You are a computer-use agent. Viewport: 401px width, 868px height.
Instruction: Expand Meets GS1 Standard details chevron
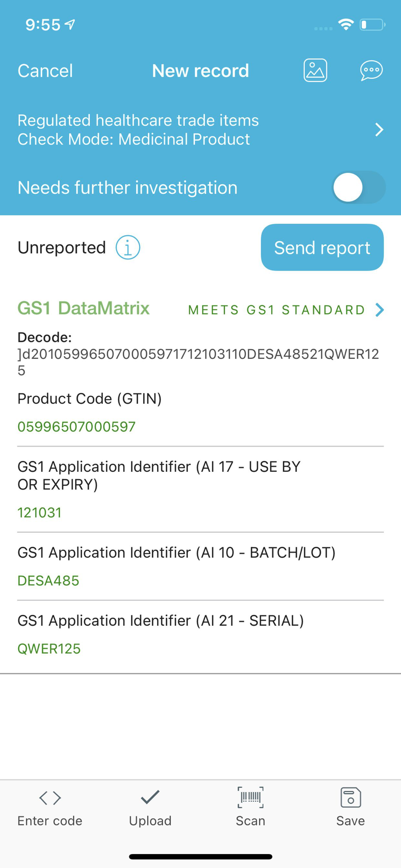(380, 310)
